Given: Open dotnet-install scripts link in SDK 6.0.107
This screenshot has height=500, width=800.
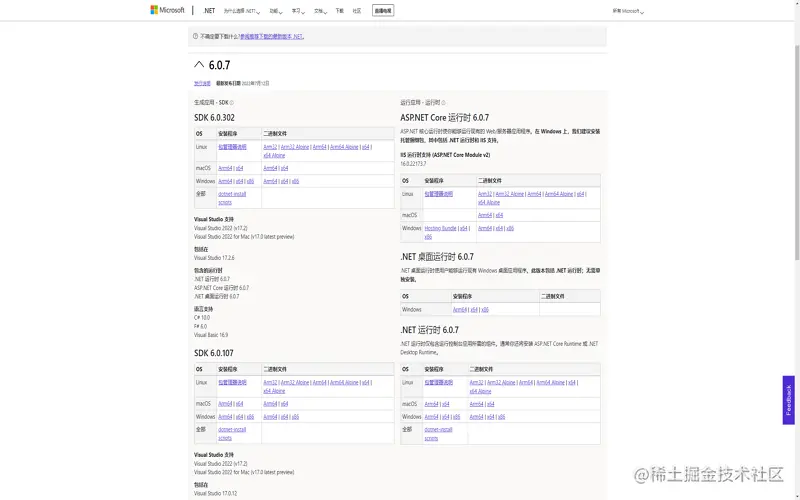Looking at the screenshot, I should [232, 434].
